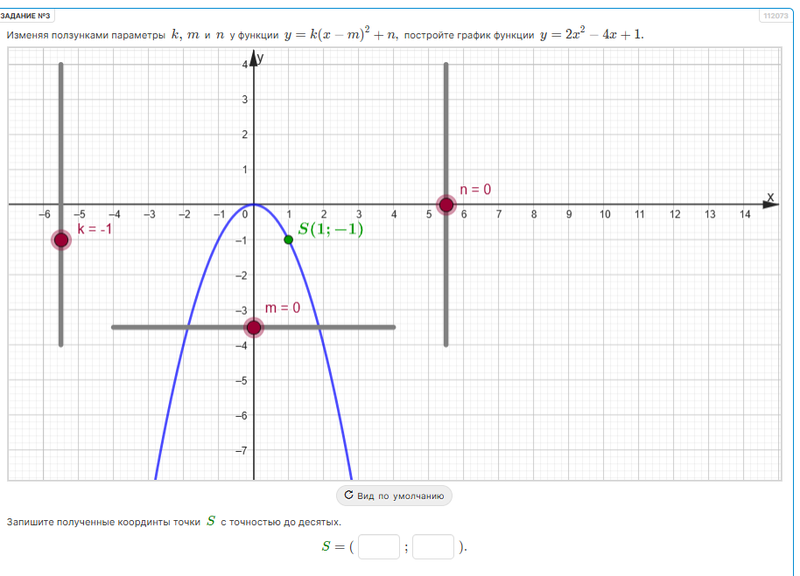Image resolution: width=800 pixels, height=576 pixels.
Task: Click the m = 0 slider handle
Action: point(254,327)
